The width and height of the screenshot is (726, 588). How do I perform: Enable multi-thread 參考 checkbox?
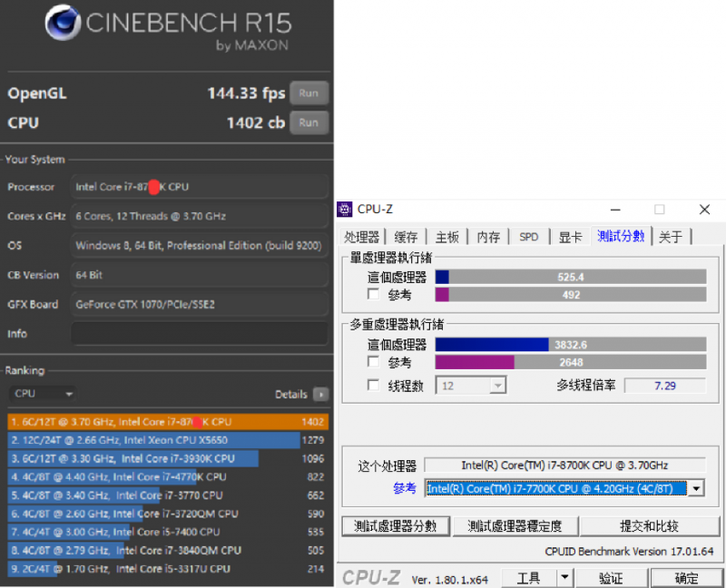(373, 361)
